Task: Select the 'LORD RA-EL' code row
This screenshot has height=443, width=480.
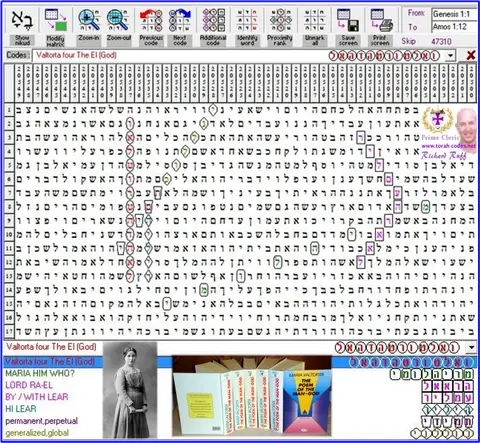Action: click(29, 385)
